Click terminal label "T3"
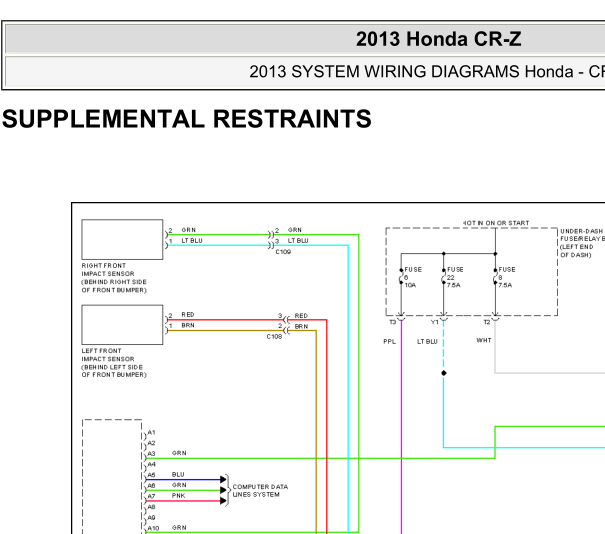 (392, 322)
